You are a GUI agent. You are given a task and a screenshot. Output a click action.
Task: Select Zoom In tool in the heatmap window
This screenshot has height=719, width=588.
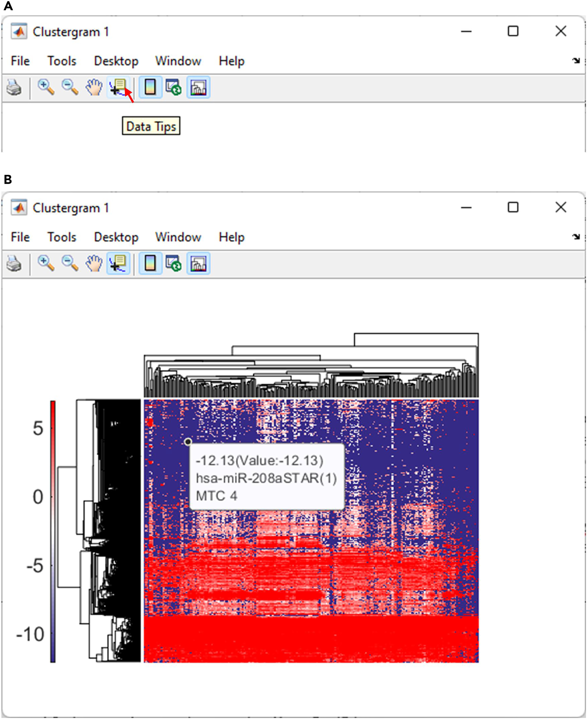coord(46,263)
